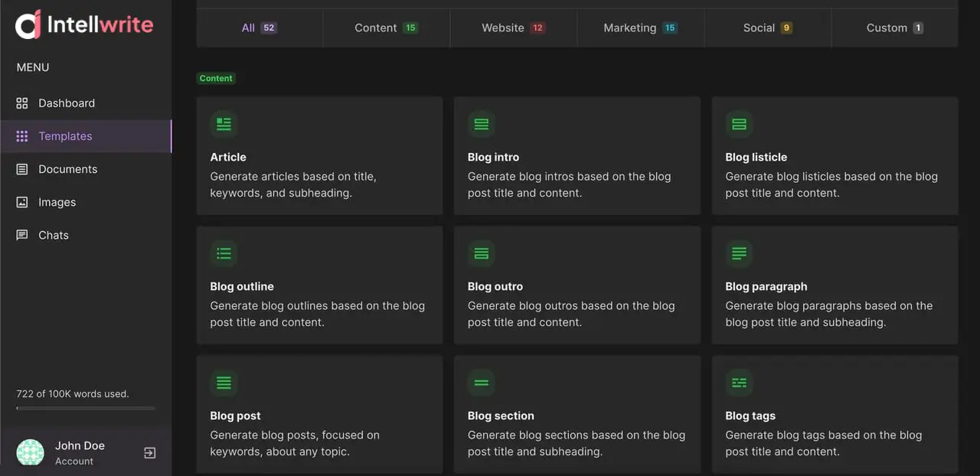The height and width of the screenshot is (476, 980).
Task: Click the Article template icon
Action: (x=224, y=123)
